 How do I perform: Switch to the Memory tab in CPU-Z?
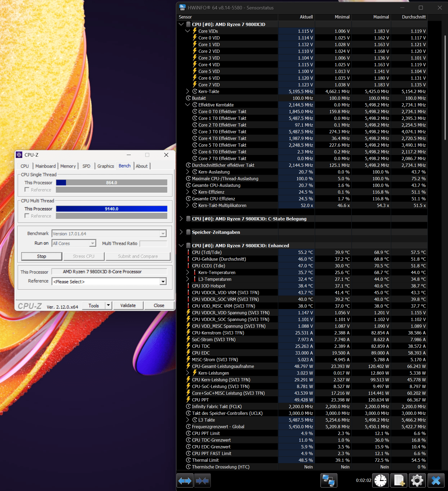click(x=68, y=166)
